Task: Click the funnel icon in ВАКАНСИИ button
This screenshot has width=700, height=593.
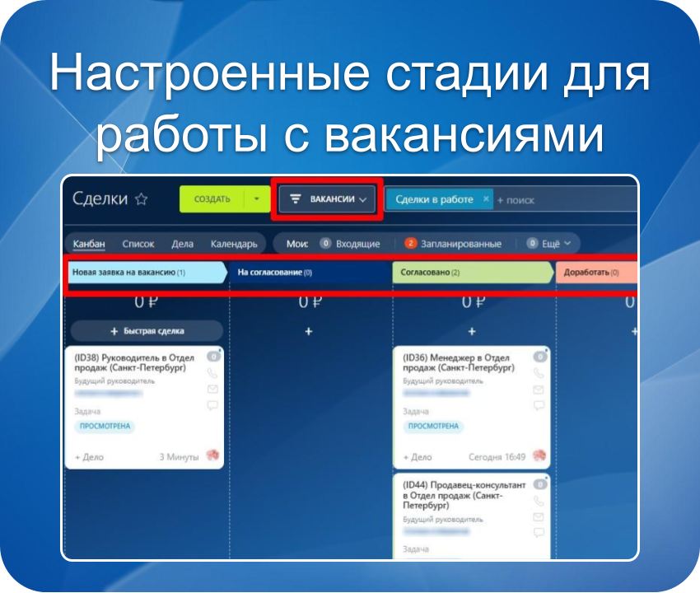Action: (296, 198)
